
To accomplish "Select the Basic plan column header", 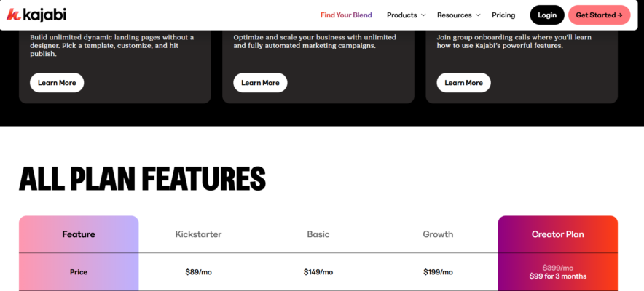I will (318, 234).
